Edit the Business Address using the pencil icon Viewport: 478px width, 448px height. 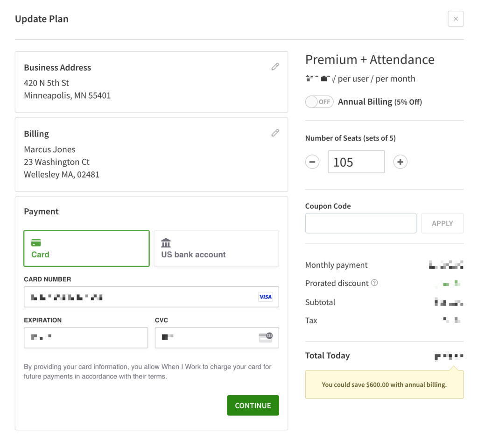tap(275, 66)
